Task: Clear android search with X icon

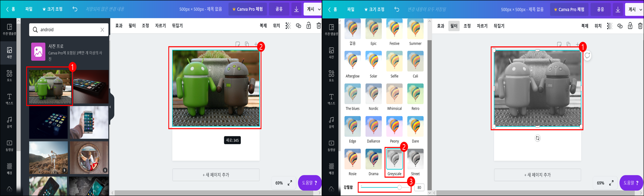Action: (102, 30)
